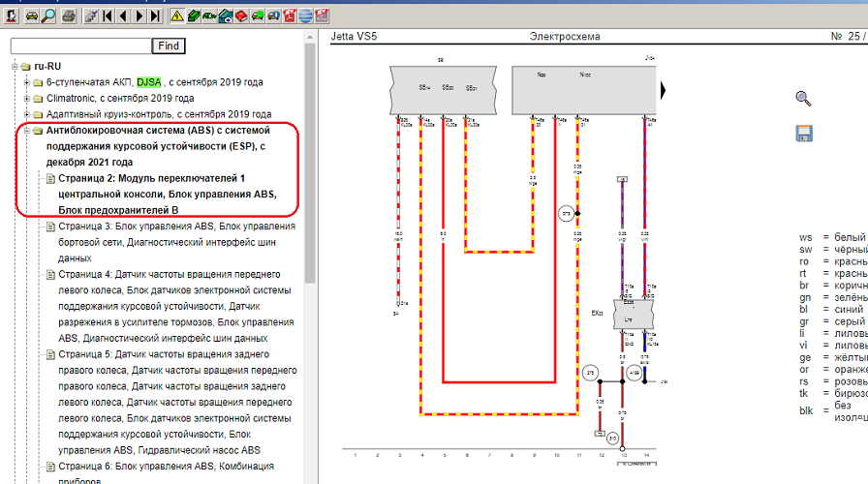Viewport: 868px width, 484px height.
Task: Open the last red NEW document icon
Action: point(323,16)
